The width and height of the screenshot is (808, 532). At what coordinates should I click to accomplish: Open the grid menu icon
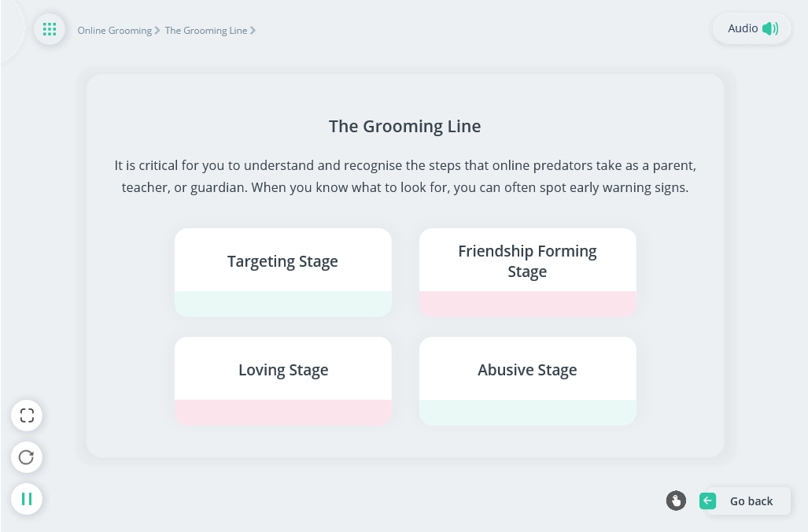tap(50, 30)
